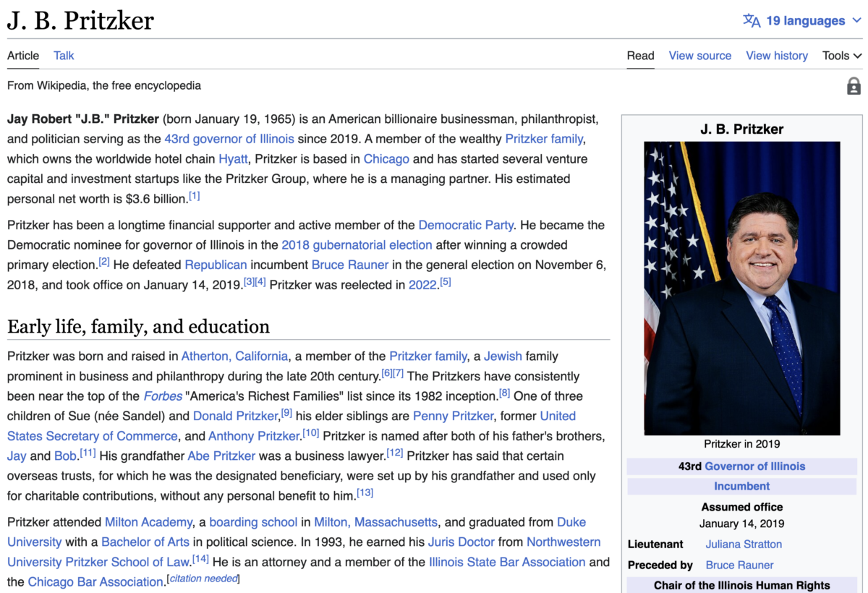Open the Atherton, California link
This screenshot has height=593, width=868.
pos(234,357)
